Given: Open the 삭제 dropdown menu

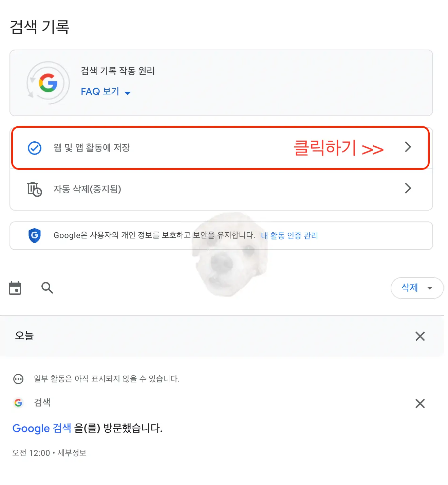Looking at the screenshot, I should pos(417,288).
